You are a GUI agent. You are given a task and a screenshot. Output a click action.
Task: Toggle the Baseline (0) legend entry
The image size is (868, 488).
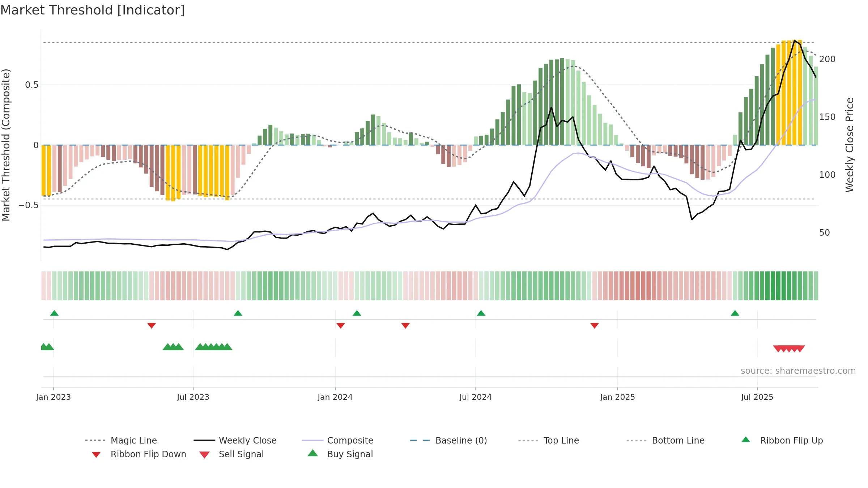[448, 440]
